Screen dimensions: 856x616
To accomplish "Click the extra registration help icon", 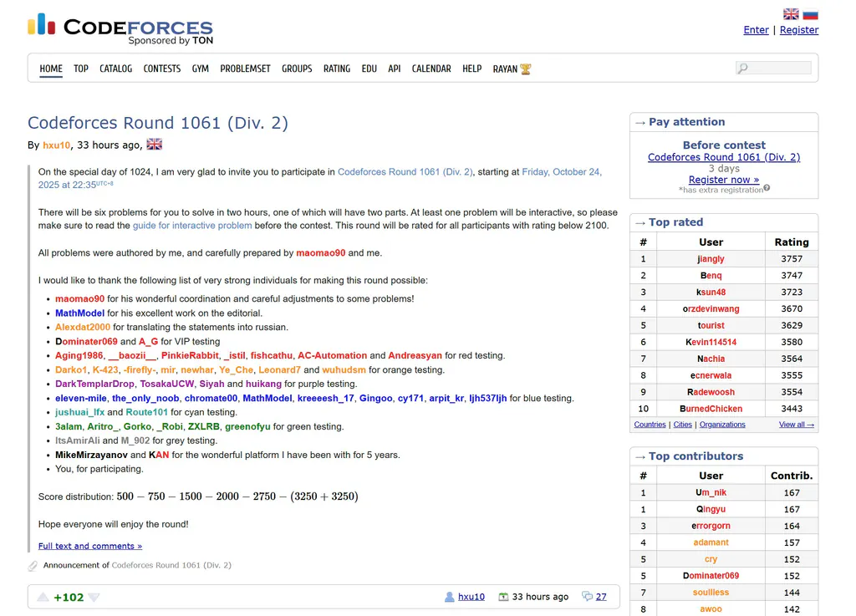I will (x=767, y=189).
